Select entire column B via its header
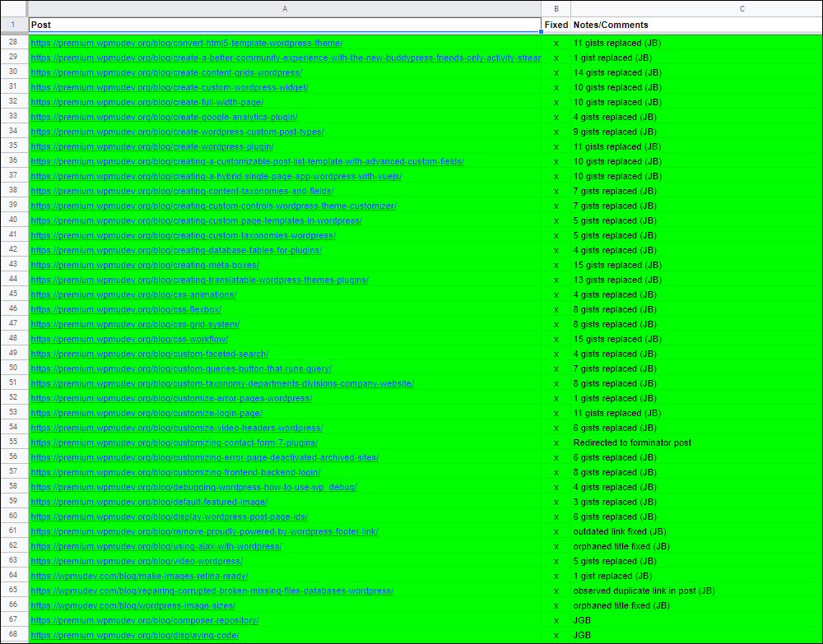This screenshot has width=823, height=644. pyautogui.click(x=556, y=8)
